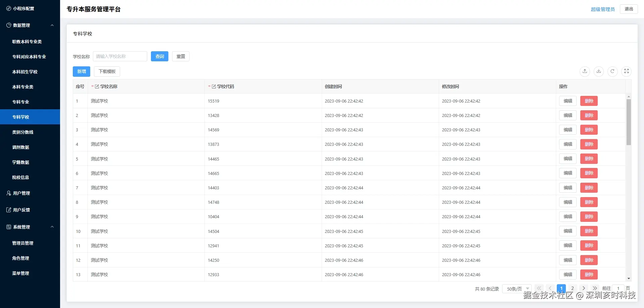The height and width of the screenshot is (308, 644).
Task: Click the 新增 add button
Action: tap(82, 71)
